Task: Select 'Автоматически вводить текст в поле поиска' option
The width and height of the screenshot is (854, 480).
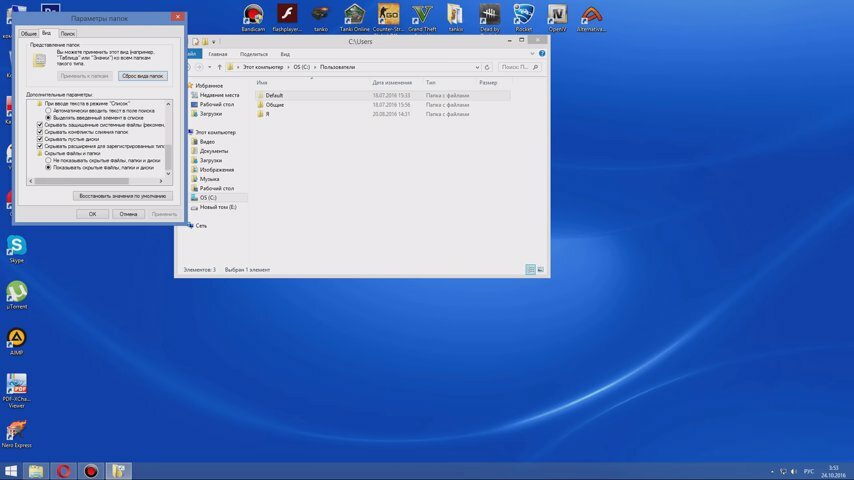Action: 100,111
